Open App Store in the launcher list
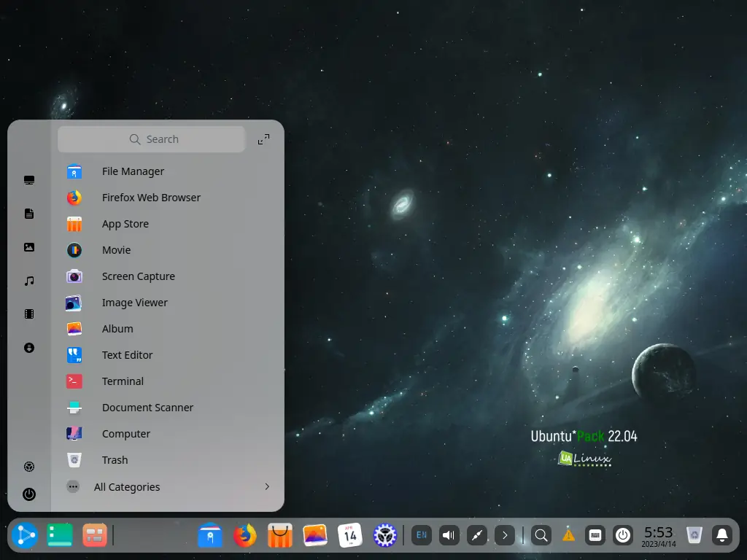This screenshot has height=560, width=747. [168, 224]
